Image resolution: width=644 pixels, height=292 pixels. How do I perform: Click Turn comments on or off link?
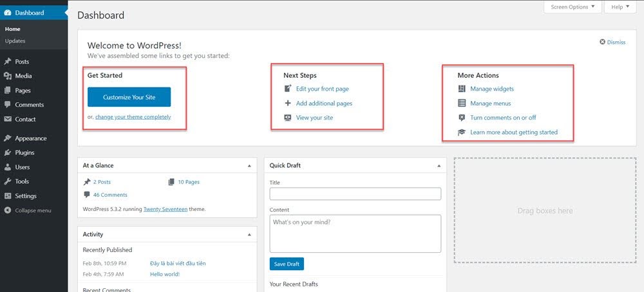click(x=503, y=118)
